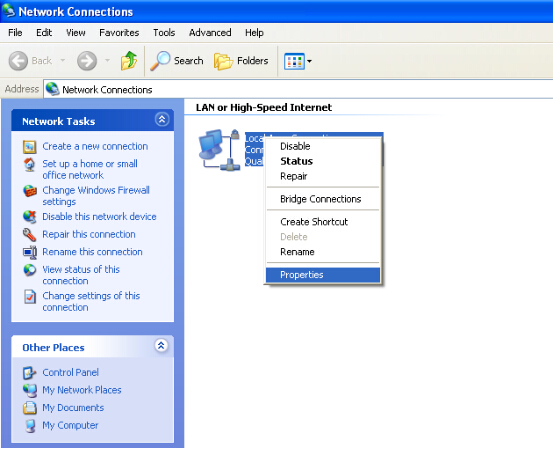The width and height of the screenshot is (553, 449).
Task: Click Repair this connection link
Action: [x=89, y=234]
